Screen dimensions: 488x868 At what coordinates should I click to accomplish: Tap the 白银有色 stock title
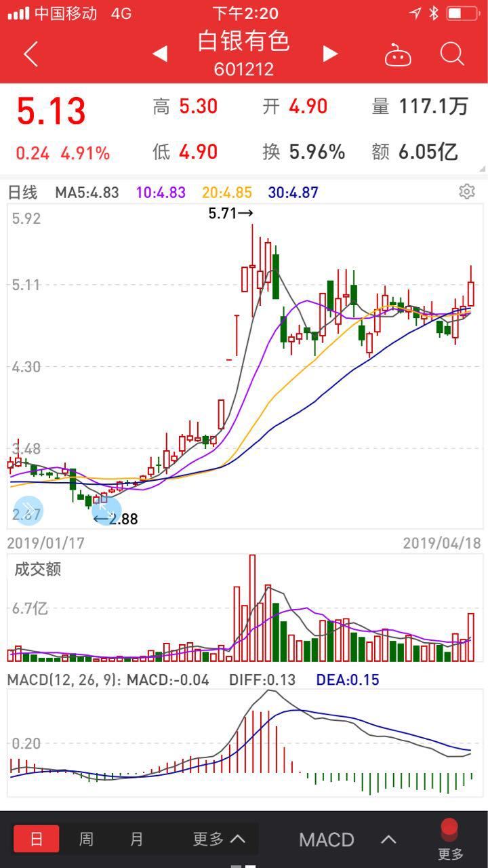point(244,41)
